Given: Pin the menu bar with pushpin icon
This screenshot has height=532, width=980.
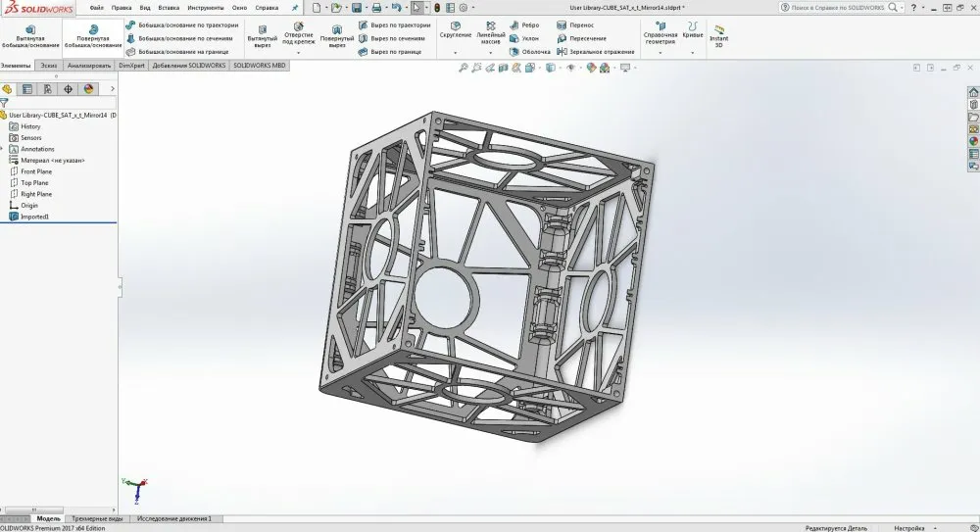Looking at the screenshot, I should pyautogui.click(x=295, y=8).
